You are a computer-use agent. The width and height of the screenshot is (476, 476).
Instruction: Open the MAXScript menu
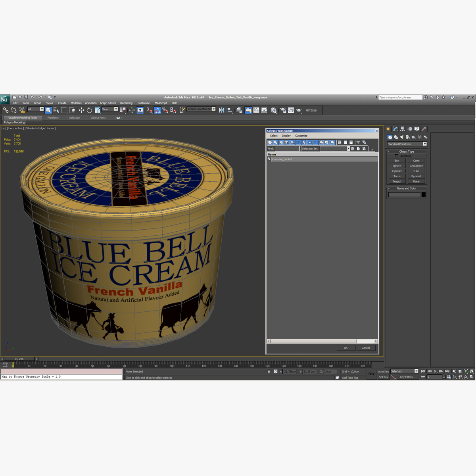(161, 103)
